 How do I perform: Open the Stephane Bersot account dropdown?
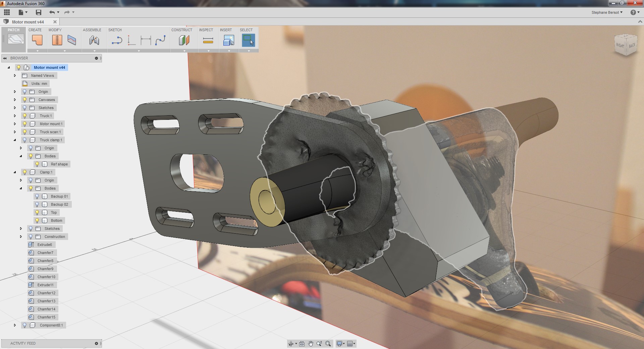[607, 12]
